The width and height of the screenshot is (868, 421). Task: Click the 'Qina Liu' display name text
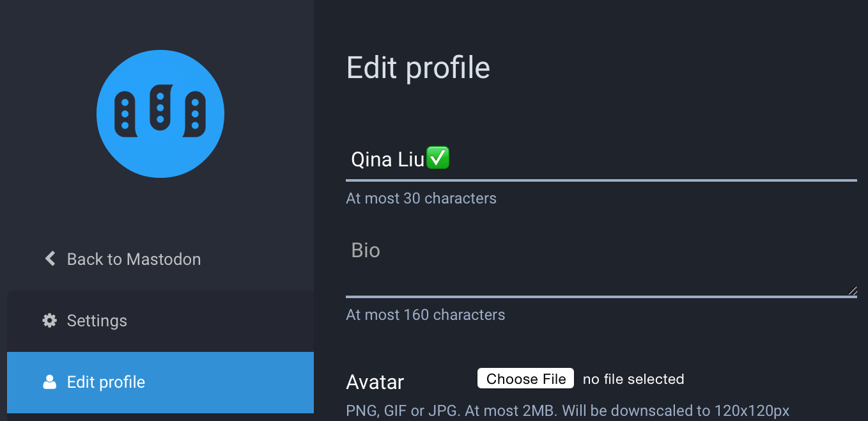click(x=387, y=159)
